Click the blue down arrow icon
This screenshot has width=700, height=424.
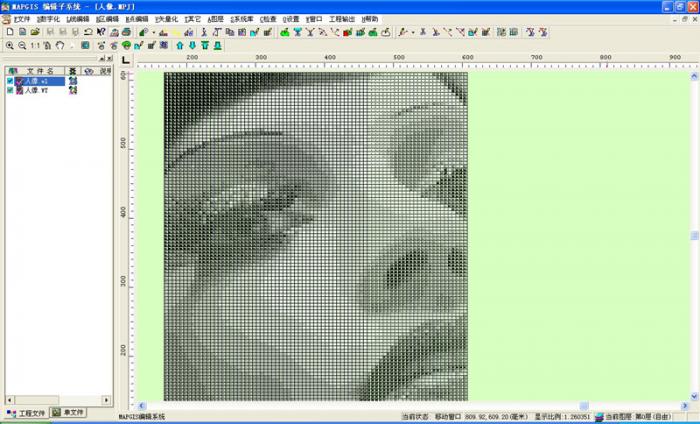pos(192,45)
